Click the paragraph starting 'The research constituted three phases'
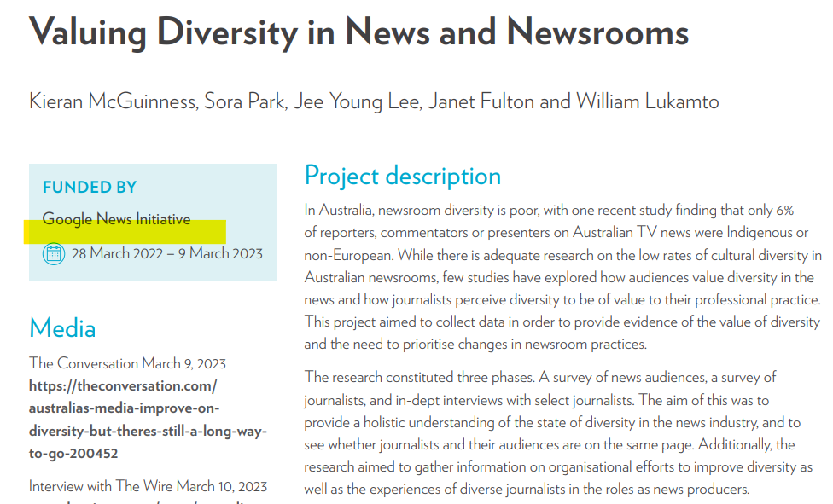Image resolution: width=833 pixels, height=504 pixels. [x=562, y=432]
